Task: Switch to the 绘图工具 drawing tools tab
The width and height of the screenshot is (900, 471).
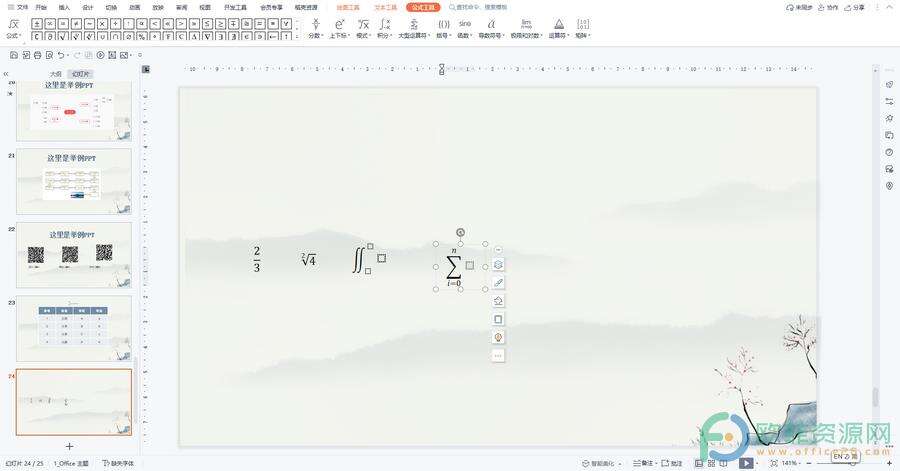Action: point(348,7)
